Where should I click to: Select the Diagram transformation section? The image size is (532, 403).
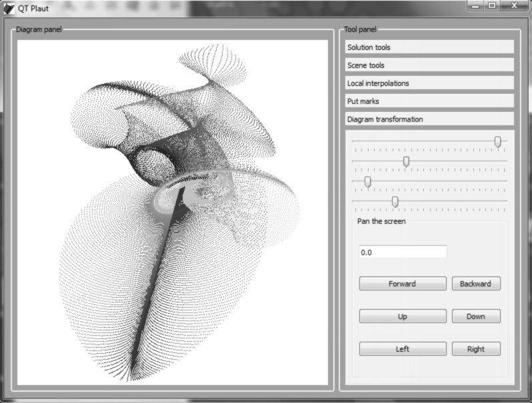tap(429, 119)
